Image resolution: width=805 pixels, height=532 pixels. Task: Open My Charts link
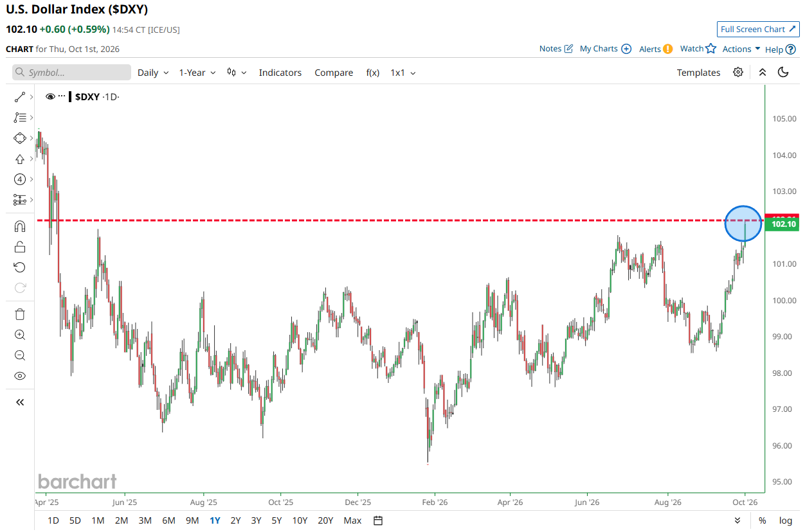tap(606, 49)
